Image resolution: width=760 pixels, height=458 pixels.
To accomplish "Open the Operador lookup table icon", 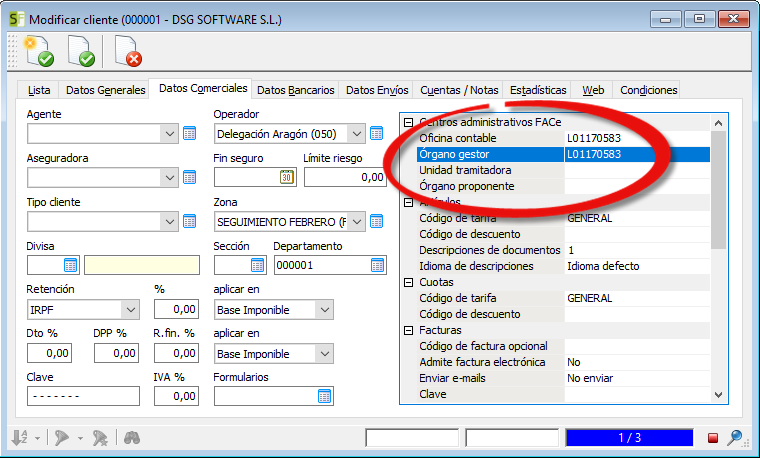I will click(x=377, y=133).
